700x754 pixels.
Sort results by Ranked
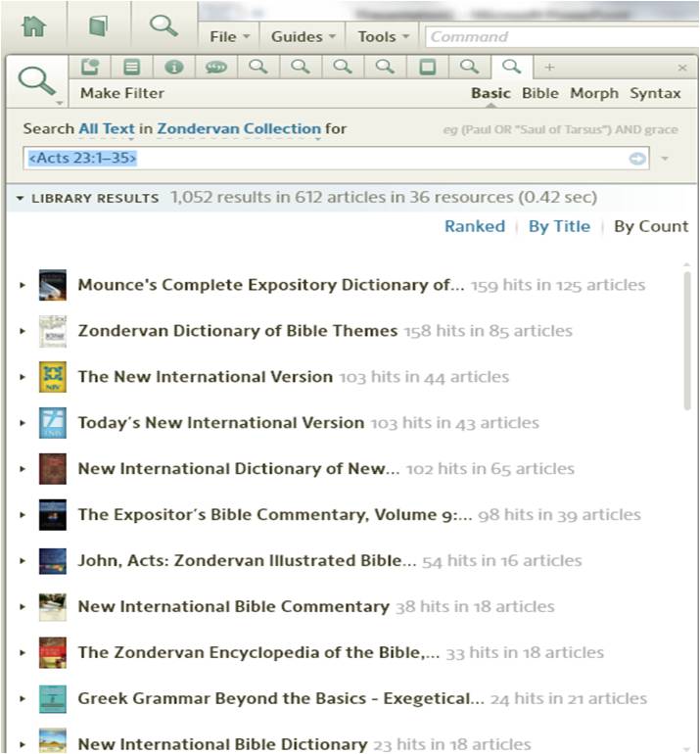[475, 226]
